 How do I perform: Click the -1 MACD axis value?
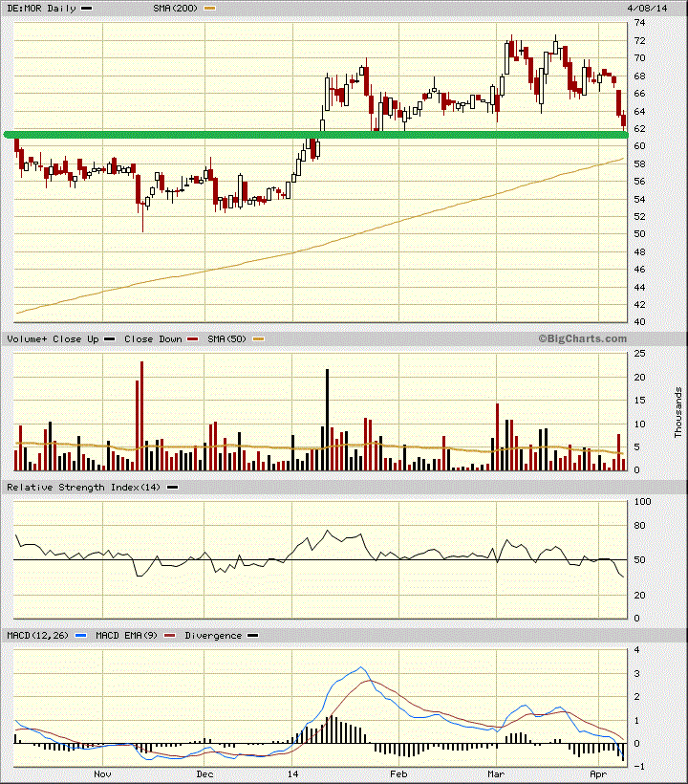click(x=637, y=767)
